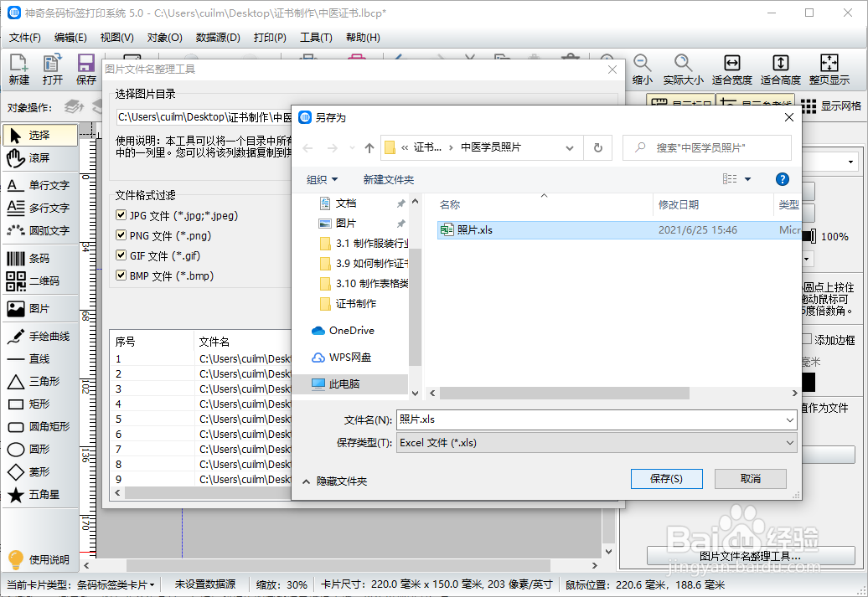Open the 视图(V) menu
This screenshot has width=868, height=597.
click(116, 38)
